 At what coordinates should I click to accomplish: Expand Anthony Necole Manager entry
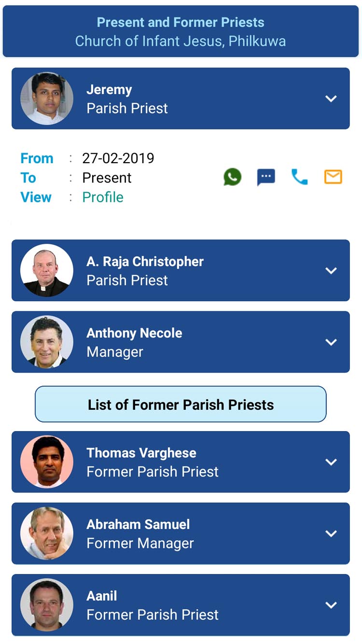pyautogui.click(x=331, y=342)
